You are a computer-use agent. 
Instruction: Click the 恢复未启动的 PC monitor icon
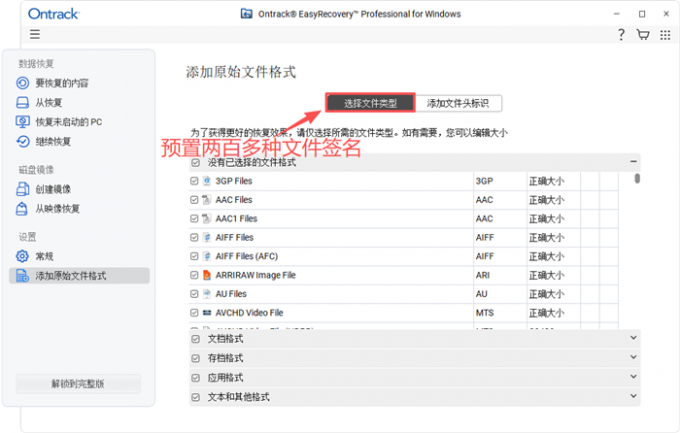click(23, 121)
